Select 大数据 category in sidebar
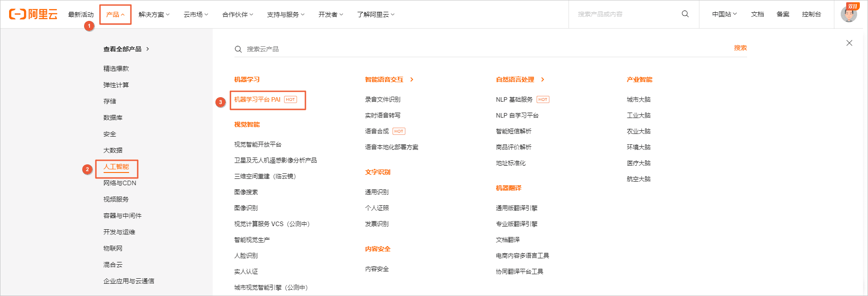868x296 pixels. click(x=113, y=150)
